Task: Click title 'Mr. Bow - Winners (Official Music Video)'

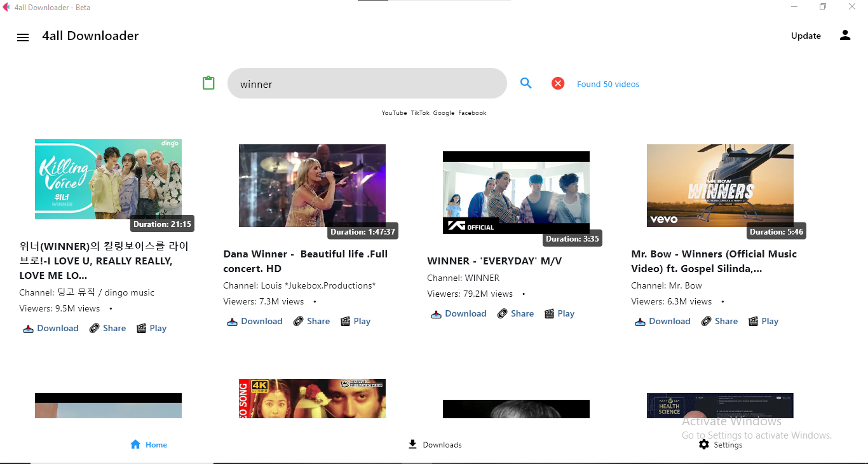Action: (x=714, y=261)
